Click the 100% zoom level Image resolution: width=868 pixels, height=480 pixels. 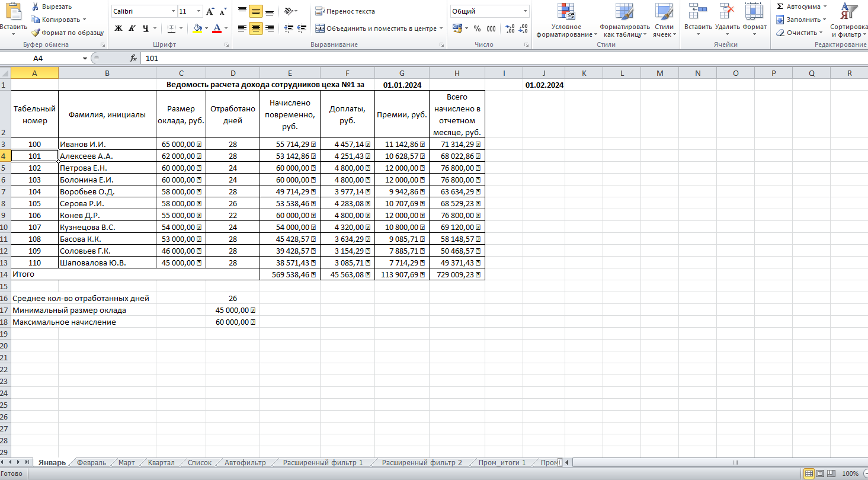[x=850, y=474]
